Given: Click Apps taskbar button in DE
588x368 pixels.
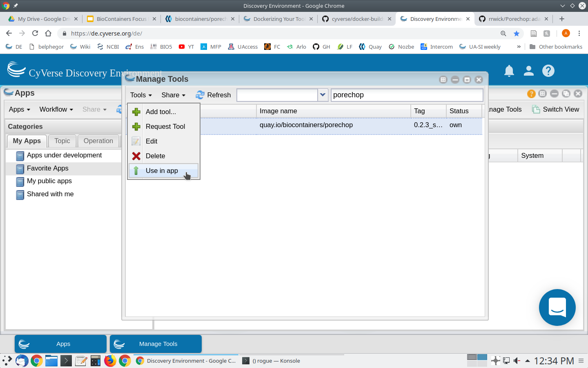Looking at the screenshot, I should coord(60,344).
